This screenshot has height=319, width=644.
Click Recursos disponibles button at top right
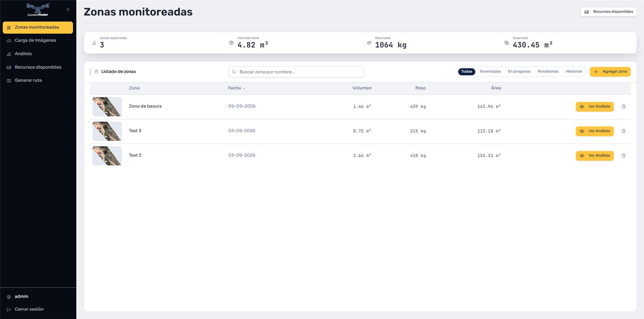(x=609, y=12)
